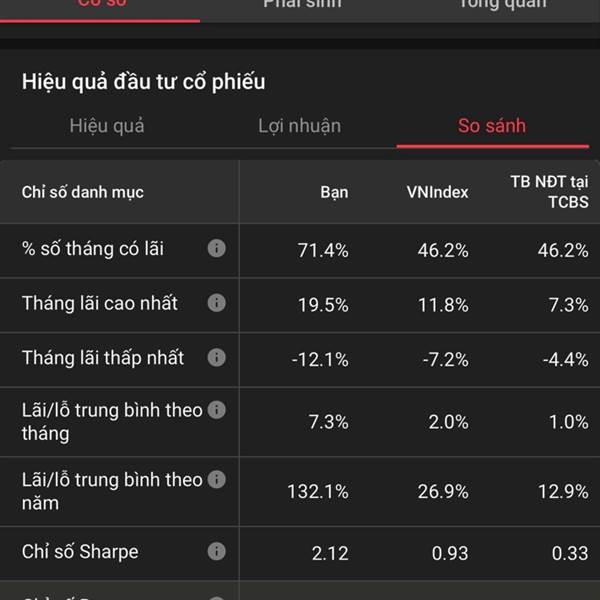Open the Lợi nhuận tab
Image resolution: width=600 pixels, height=600 pixels.
(299, 126)
